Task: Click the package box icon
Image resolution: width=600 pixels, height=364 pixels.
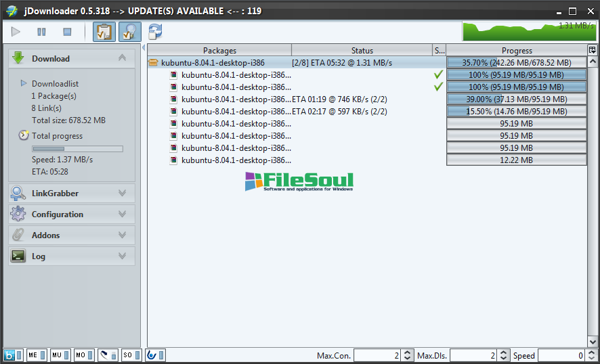Action: (154, 62)
